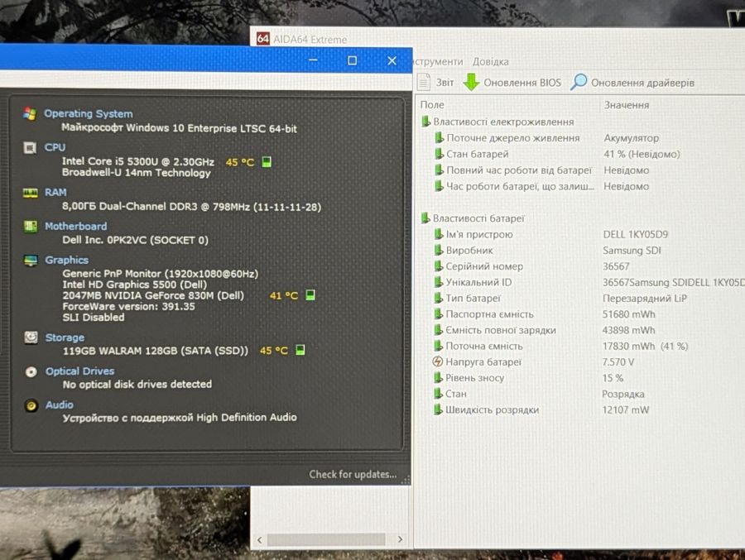
Task: Click the GeForce 830M temperature indicator icon
Action: point(310,295)
